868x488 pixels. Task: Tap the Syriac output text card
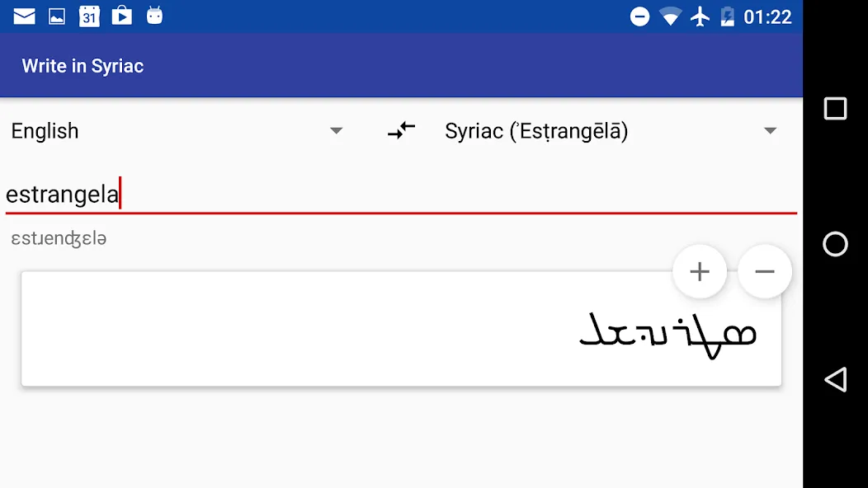401,329
